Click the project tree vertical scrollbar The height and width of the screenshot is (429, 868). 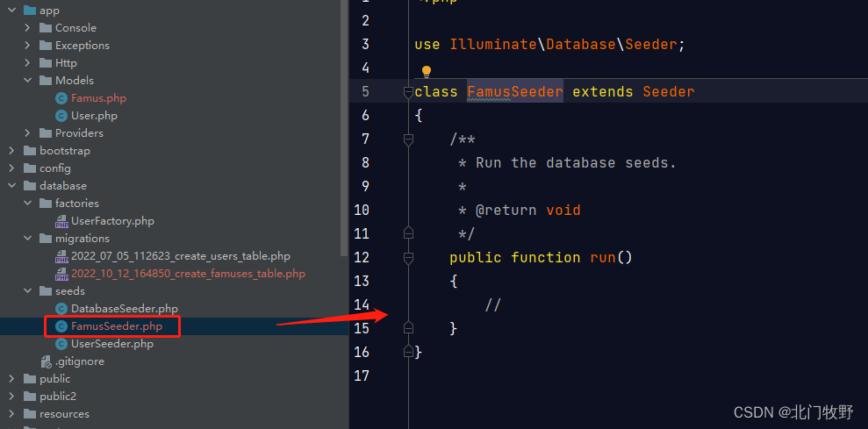click(x=345, y=127)
